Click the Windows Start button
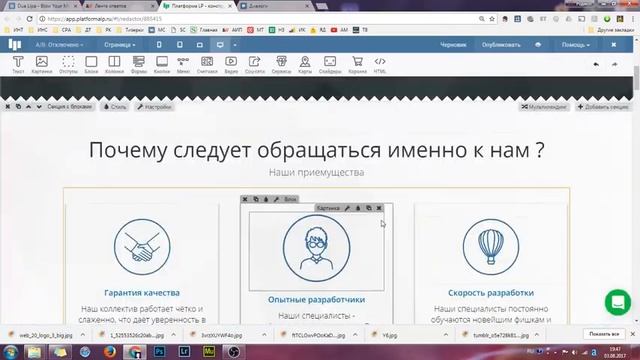The height and width of the screenshot is (360, 640). [11, 351]
